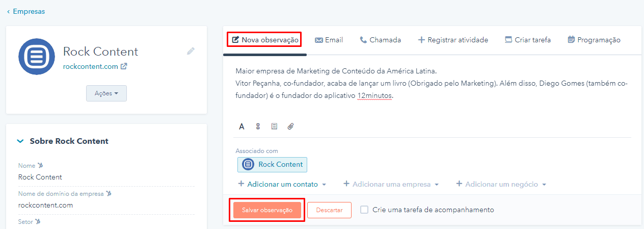This screenshot has height=229, width=644.
Task: Click the underlined word '12minutos' in note
Action: [x=374, y=95]
